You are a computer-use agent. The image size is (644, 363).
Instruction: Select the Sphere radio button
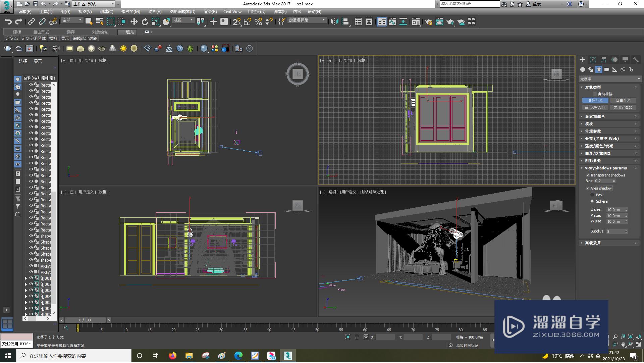point(592,201)
